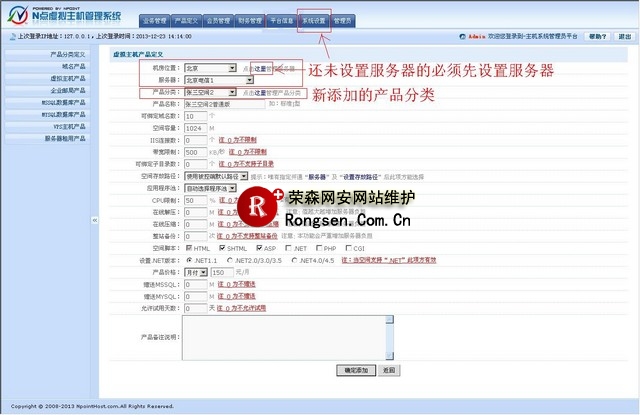Check the PHP script checkbox
The image size is (640, 415).
(320, 247)
